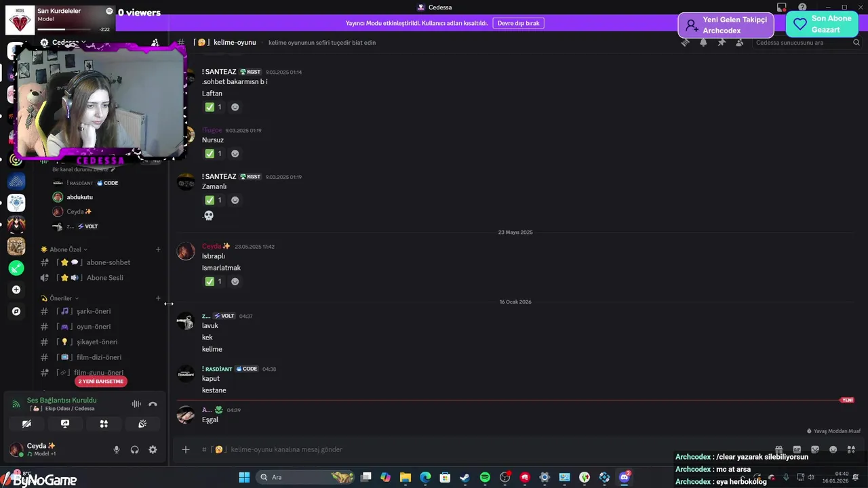Toggle the member list icon
This screenshot has height=488, width=868.
coord(739,42)
